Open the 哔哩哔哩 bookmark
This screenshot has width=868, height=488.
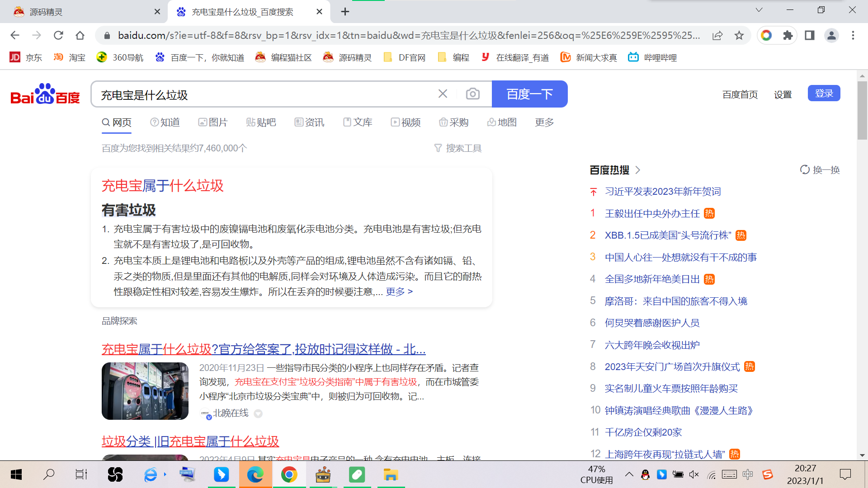click(652, 57)
